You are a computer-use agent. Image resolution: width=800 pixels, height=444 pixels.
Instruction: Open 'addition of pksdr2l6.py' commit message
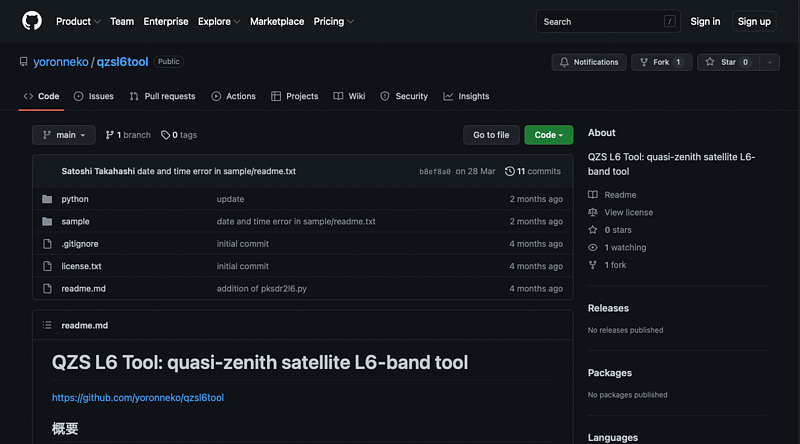262,288
